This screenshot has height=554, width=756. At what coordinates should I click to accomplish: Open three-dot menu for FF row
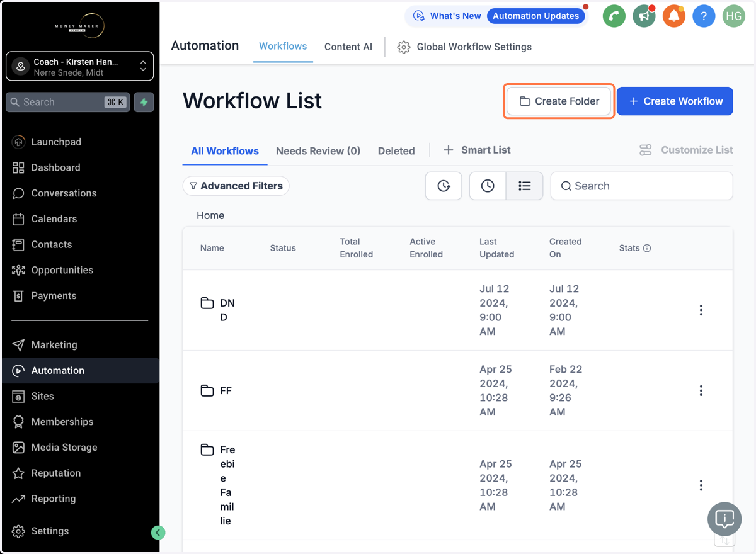tap(701, 391)
